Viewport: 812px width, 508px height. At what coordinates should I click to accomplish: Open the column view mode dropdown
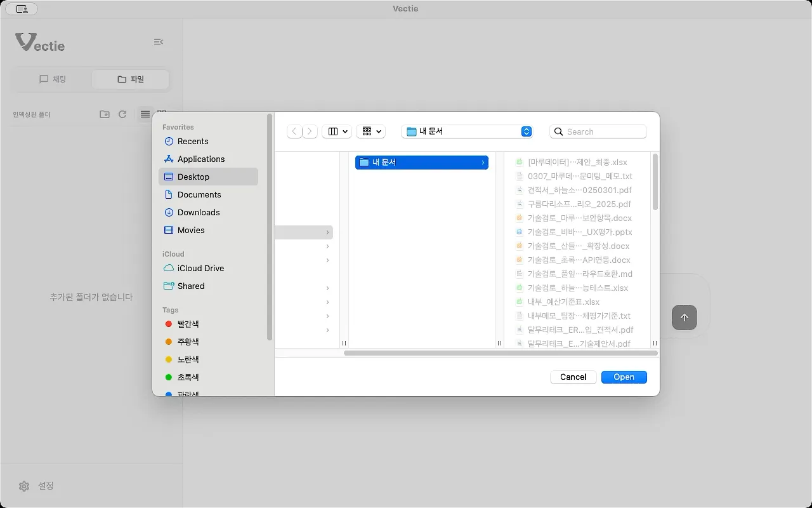coord(337,131)
